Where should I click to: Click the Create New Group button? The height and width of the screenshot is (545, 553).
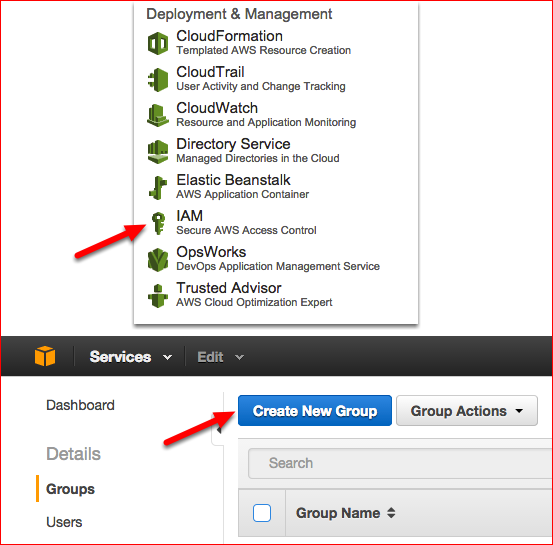coord(315,411)
